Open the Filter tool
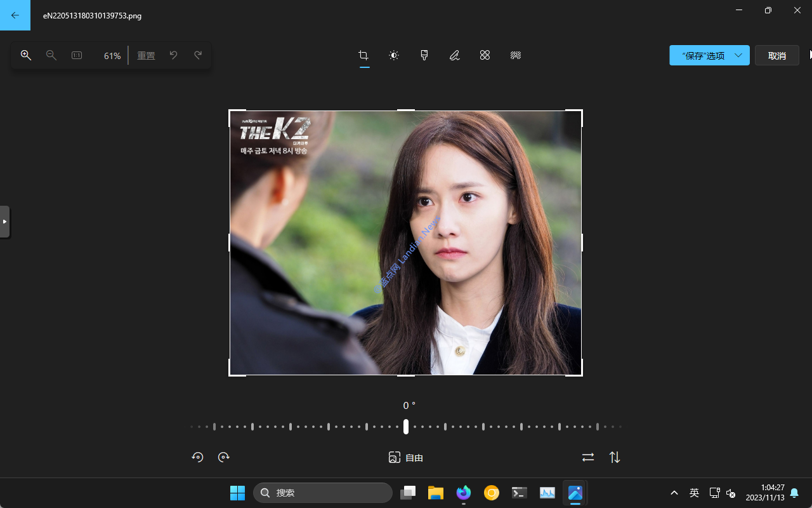 click(424, 55)
